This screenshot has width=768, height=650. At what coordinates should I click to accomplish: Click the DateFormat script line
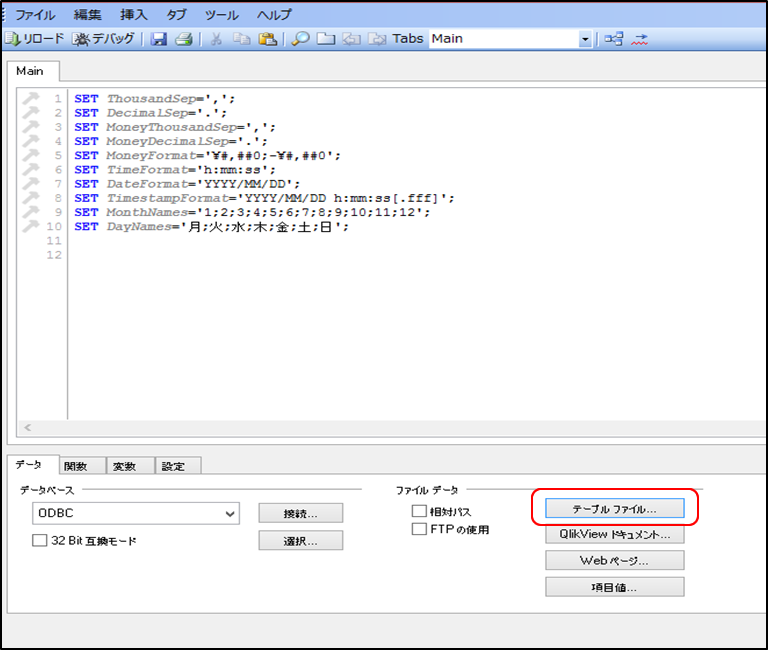187,184
